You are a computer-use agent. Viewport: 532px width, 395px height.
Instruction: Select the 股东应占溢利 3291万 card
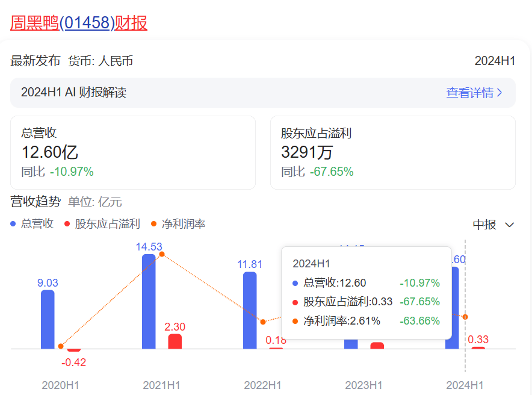[392, 153]
